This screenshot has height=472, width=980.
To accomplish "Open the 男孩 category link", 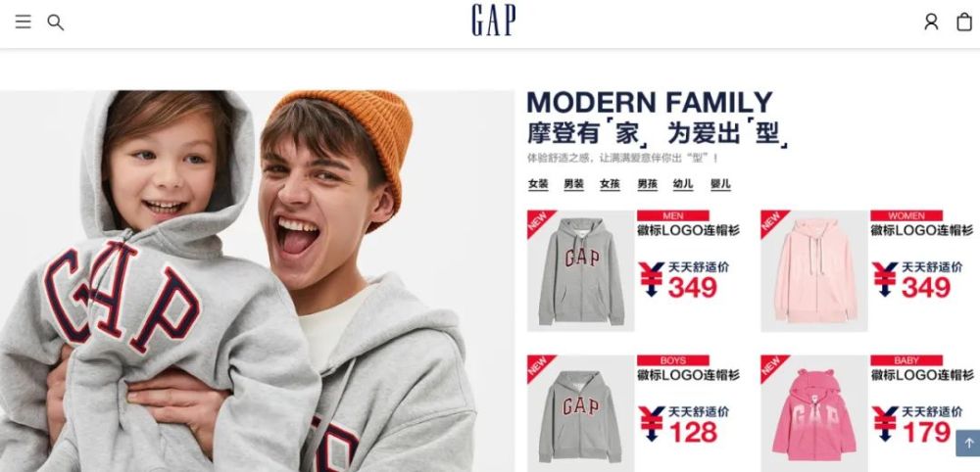I will click(648, 184).
